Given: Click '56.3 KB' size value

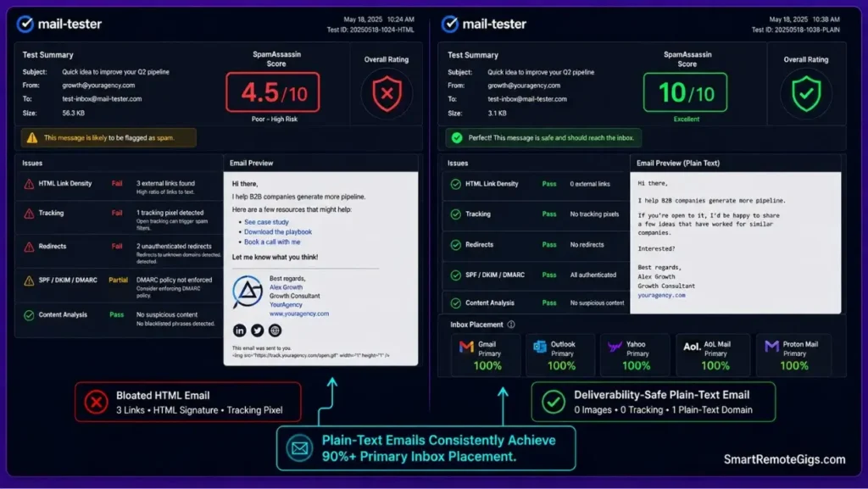Looking at the screenshot, I should pyautogui.click(x=73, y=113).
